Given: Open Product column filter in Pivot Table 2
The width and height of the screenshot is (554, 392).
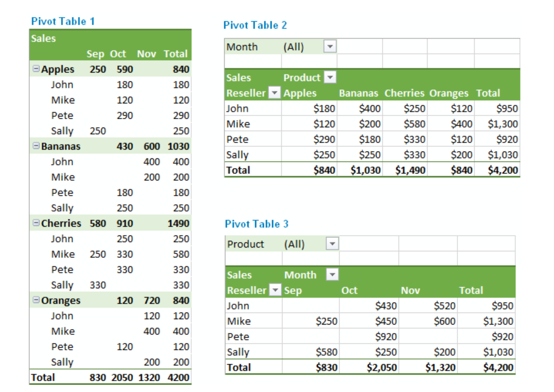Looking at the screenshot, I should click(x=330, y=78).
